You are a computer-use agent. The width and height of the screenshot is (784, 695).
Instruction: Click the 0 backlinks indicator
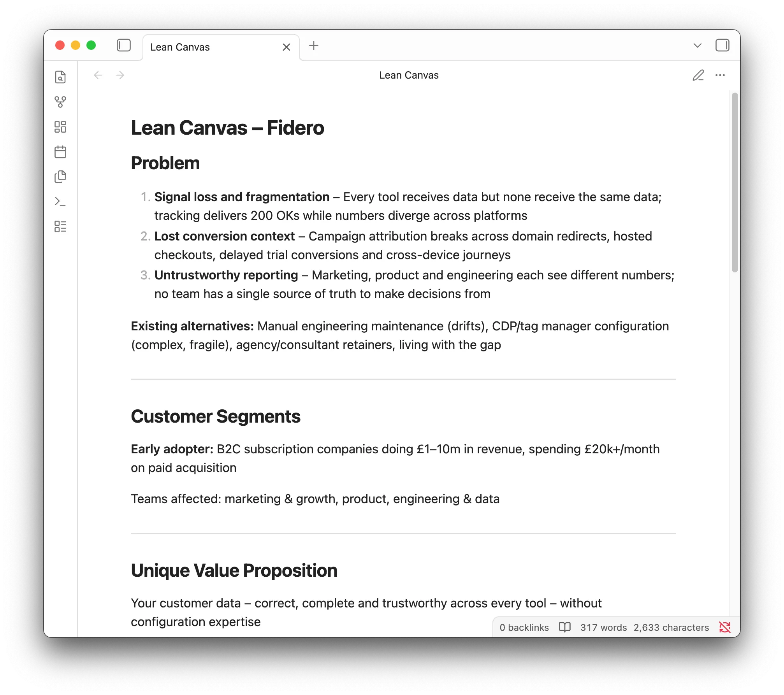coord(524,627)
